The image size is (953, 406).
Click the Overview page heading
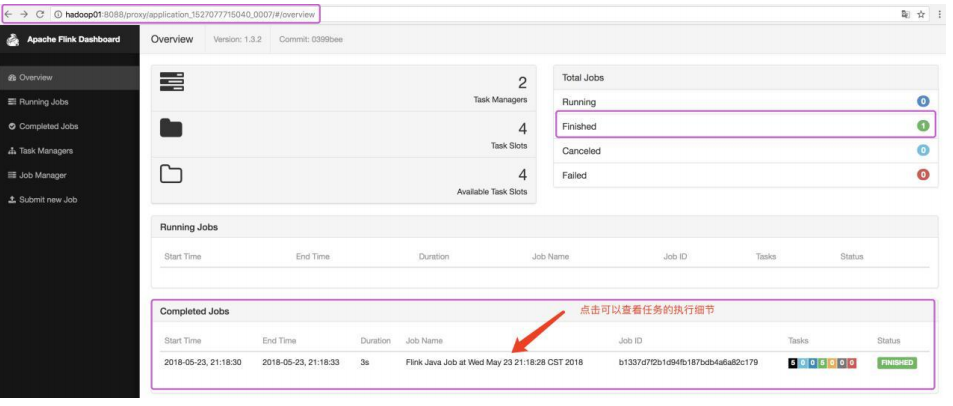click(172, 40)
